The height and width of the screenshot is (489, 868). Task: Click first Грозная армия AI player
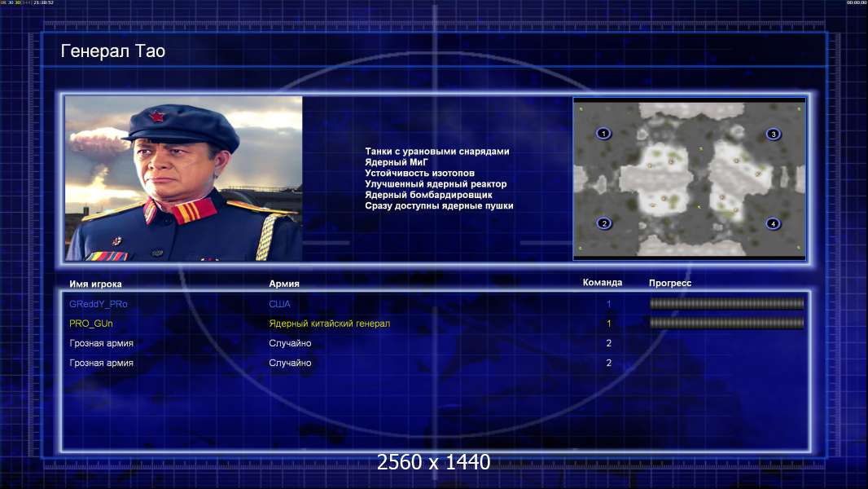pos(101,343)
